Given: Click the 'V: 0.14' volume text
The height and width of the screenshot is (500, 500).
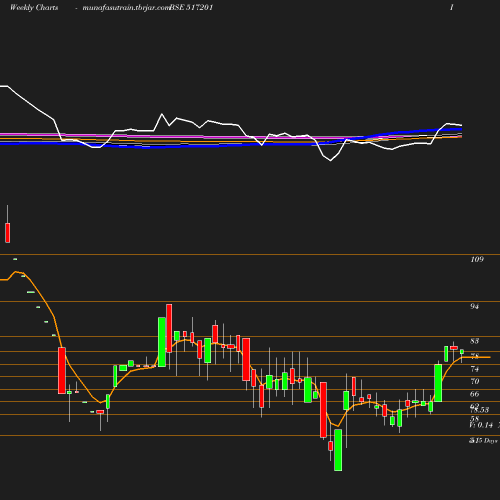Looking at the screenshot, I should pos(481,425).
